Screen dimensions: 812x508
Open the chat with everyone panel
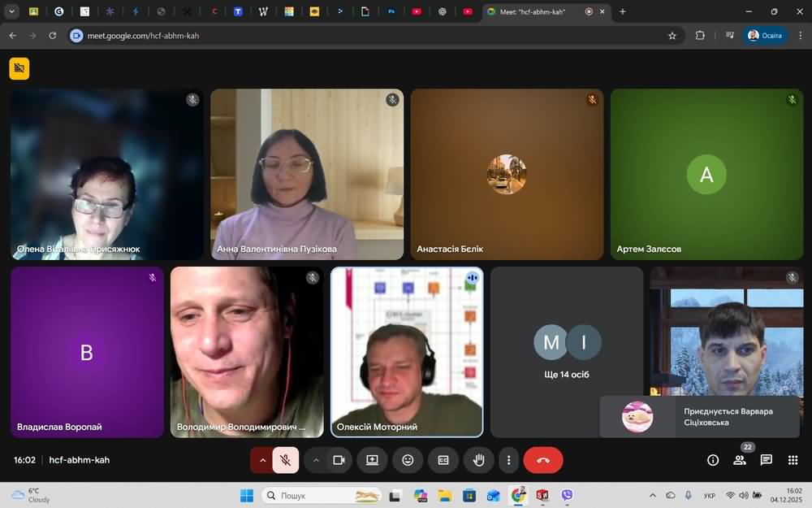(766, 460)
